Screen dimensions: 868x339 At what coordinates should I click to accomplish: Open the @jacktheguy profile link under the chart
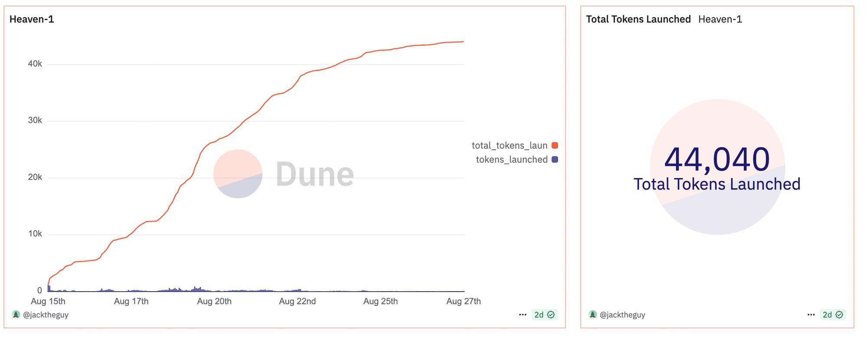[x=46, y=315]
